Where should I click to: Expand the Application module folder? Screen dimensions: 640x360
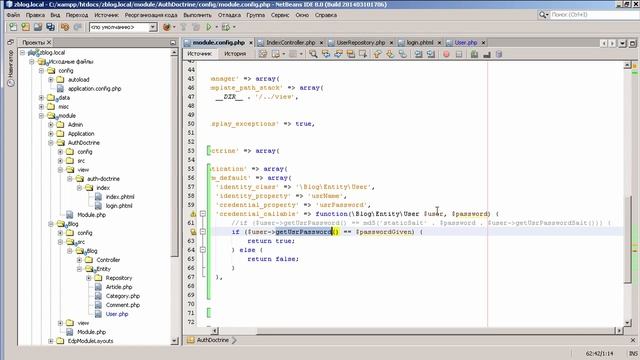click(51, 133)
